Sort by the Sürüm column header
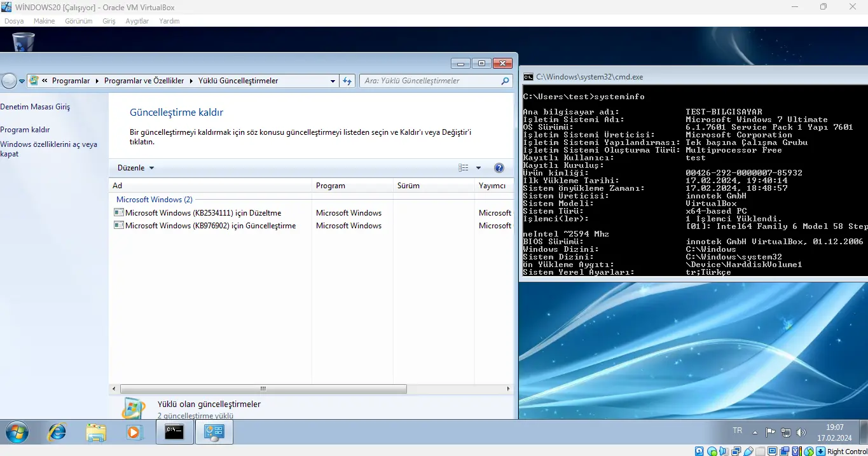 click(434, 186)
